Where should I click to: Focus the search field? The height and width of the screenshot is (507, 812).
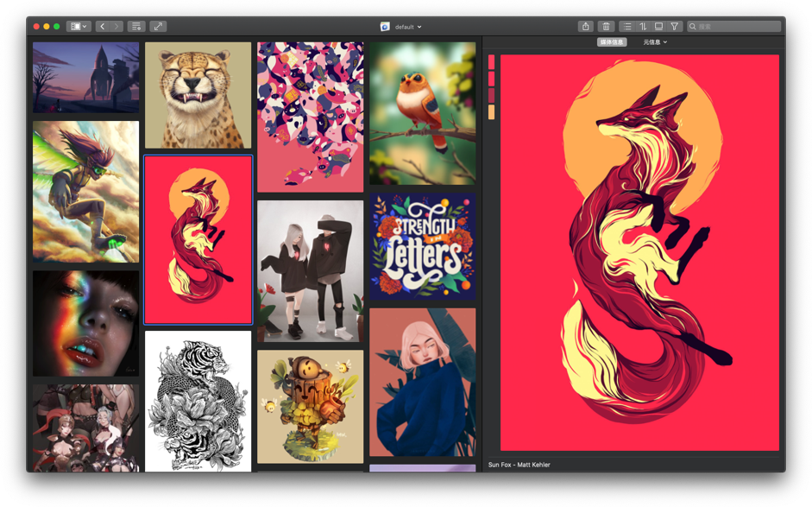[x=733, y=27]
